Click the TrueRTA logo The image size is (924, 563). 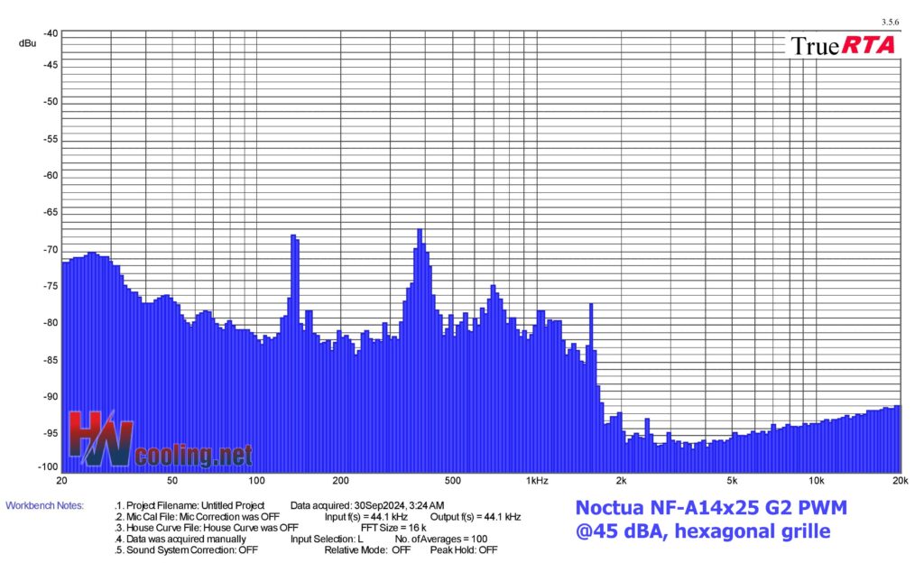pos(843,45)
